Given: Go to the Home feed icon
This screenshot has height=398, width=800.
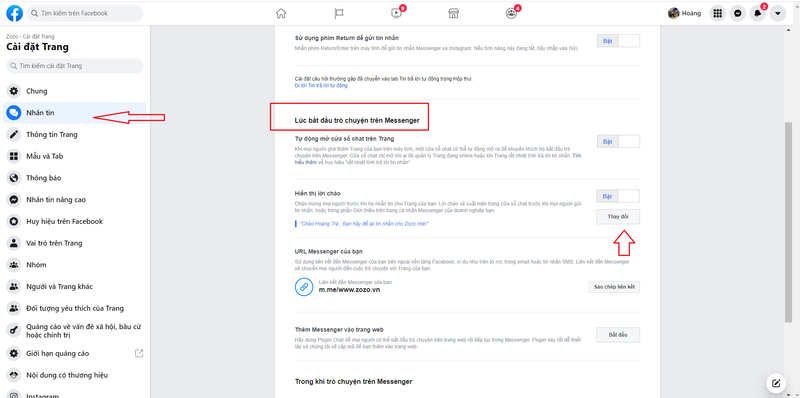Looking at the screenshot, I should point(281,13).
